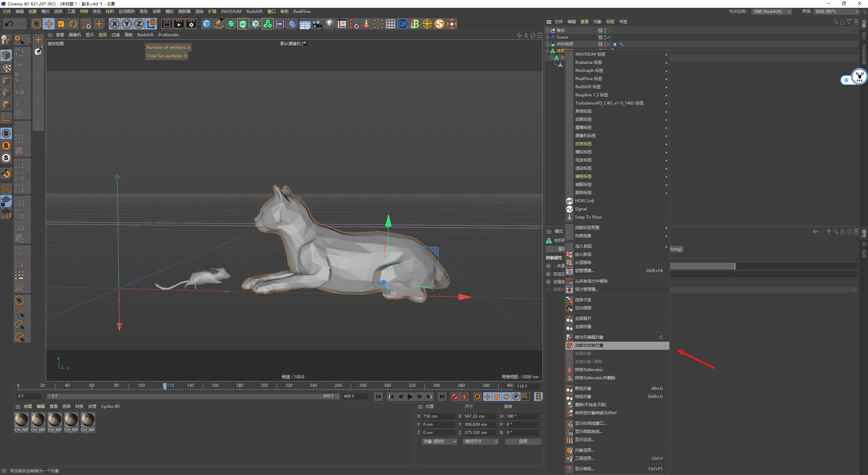This screenshot has height=475, width=868.
Task: Open the 绝对尺寸 size mode dropdown
Action: pyautogui.click(x=480, y=441)
